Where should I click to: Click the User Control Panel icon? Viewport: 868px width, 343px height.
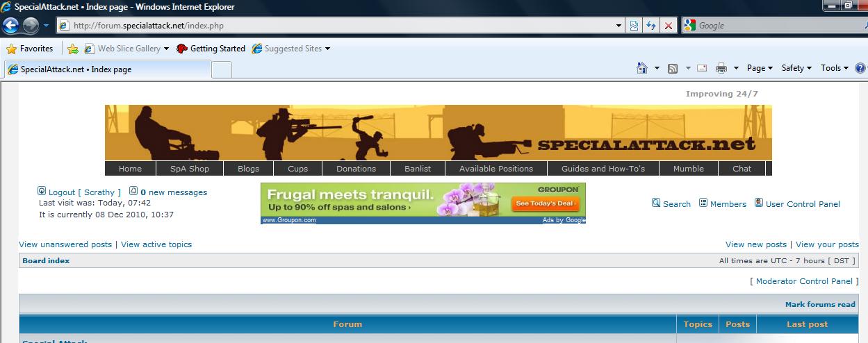[759, 203]
